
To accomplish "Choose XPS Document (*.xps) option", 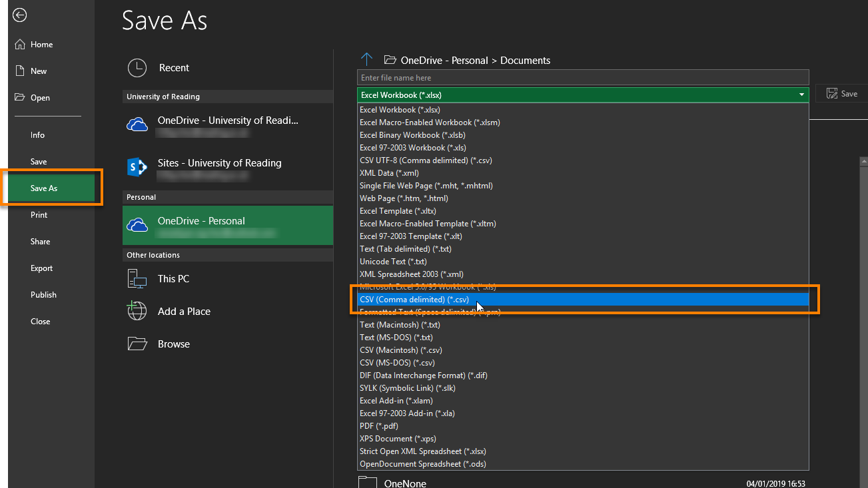I will click(x=583, y=439).
